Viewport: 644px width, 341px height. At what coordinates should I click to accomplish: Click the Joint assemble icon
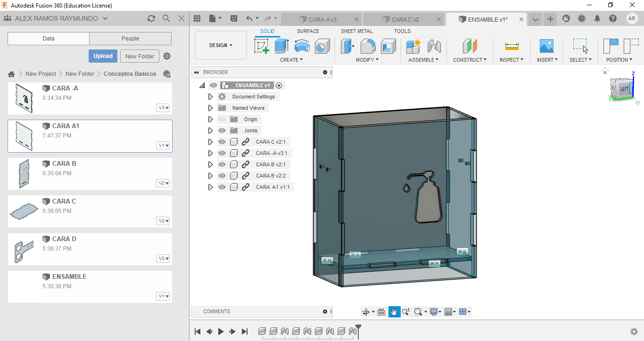coord(434,46)
